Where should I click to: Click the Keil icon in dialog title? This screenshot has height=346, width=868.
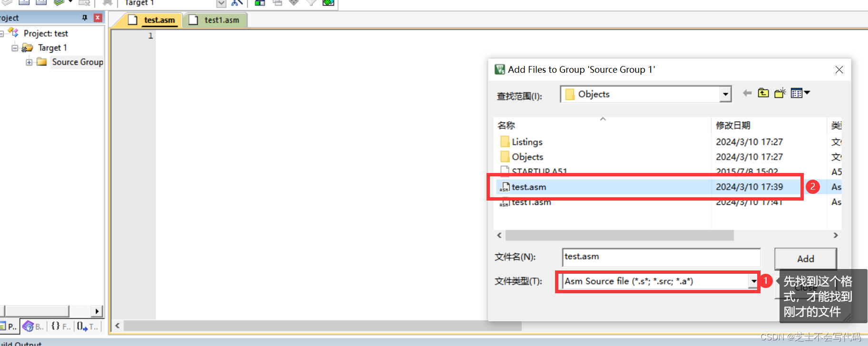click(x=499, y=69)
